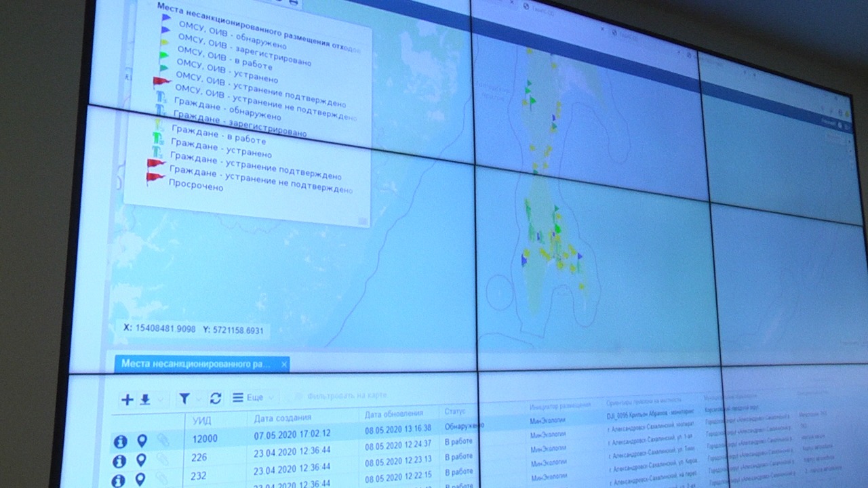868x488 pixels.
Task: Open info icon for record 232
Action: [x=119, y=480]
